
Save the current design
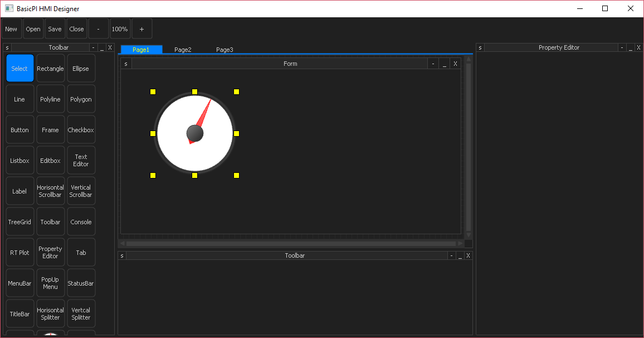tap(55, 29)
